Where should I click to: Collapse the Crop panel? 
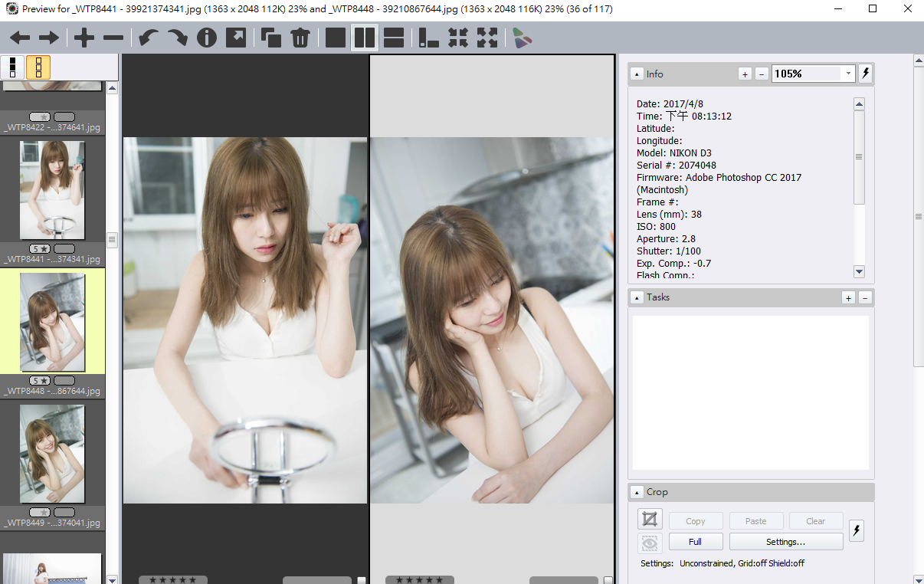point(637,492)
